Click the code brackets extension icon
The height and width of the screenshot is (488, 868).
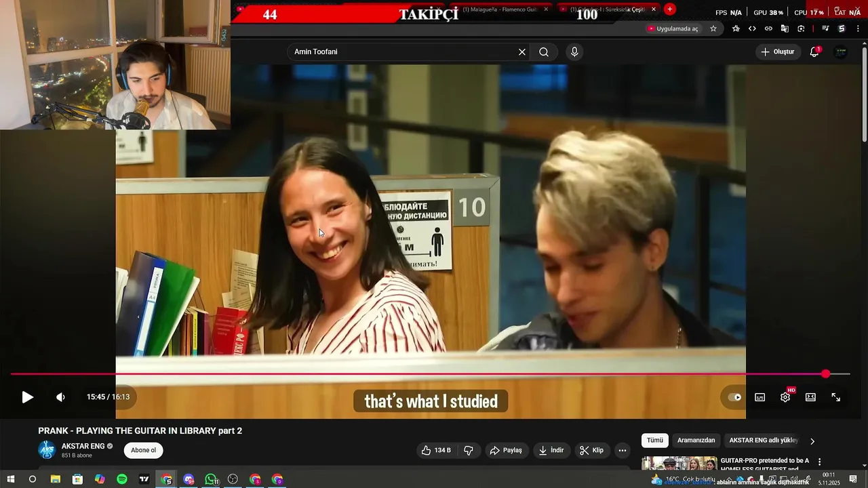point(752,28)
